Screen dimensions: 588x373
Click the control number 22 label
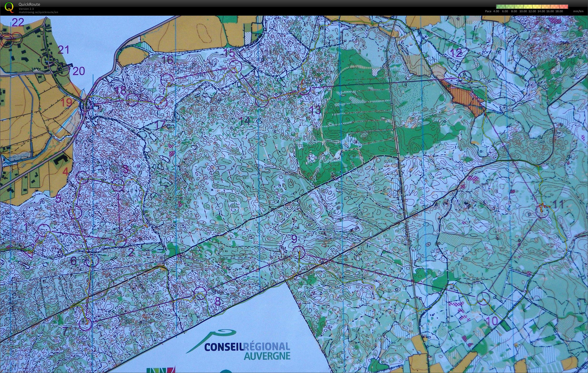click(x=18, y=22)
